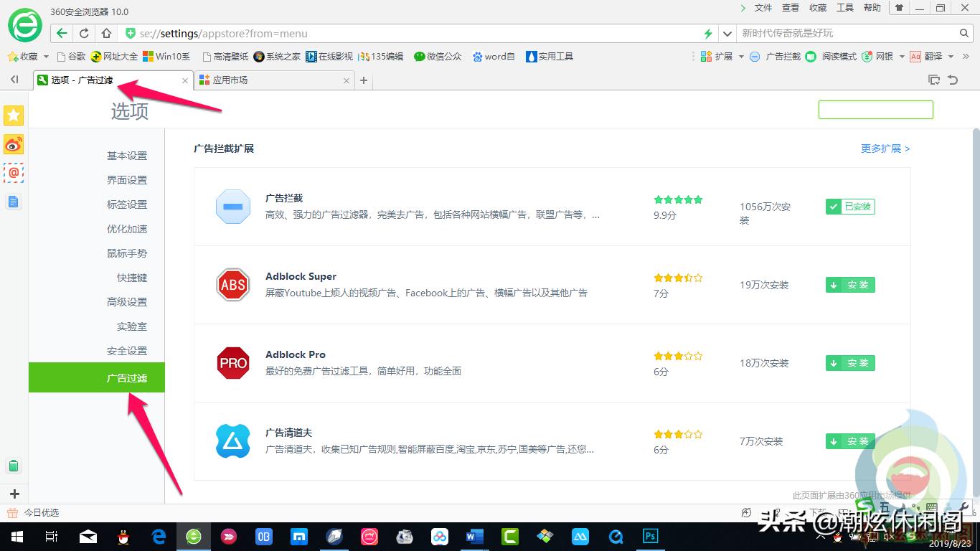The width and height of the screenshot is (980, 551).
Task: Open the blue notes icon in the sidebar
Action: [x=14, y=202]
